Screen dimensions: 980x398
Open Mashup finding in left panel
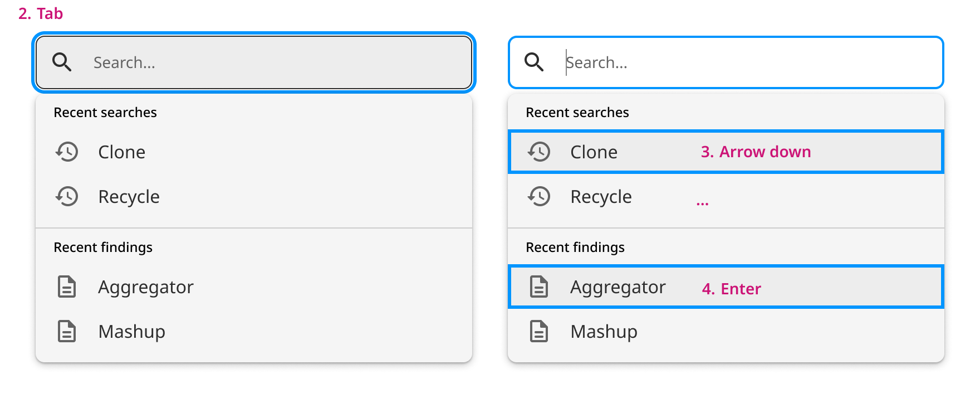[x=254, y=331]
